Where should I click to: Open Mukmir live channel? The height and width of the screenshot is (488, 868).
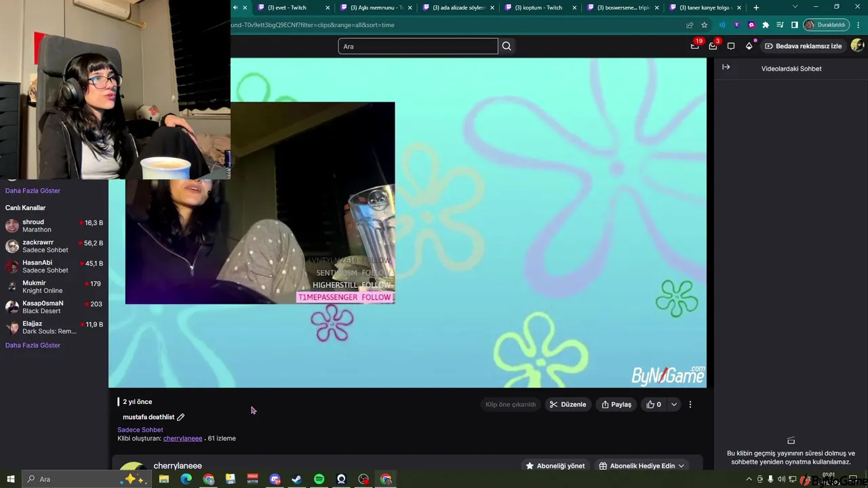tap(54, 287)
